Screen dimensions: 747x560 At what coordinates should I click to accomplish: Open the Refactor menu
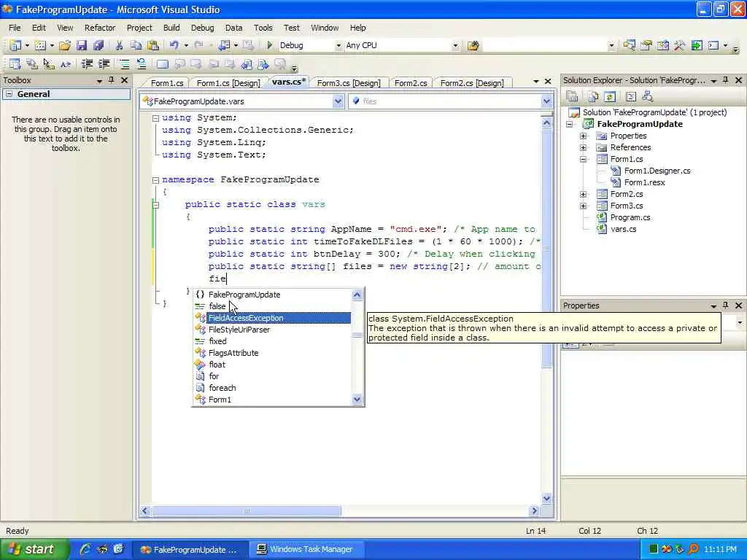coord(100,28)
